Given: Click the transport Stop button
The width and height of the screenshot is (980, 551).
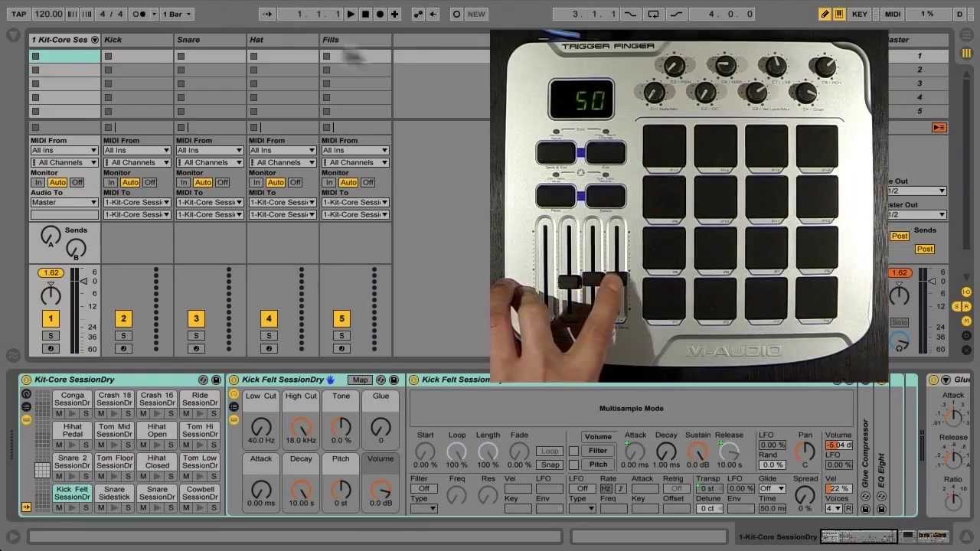Looking at the screenshot, I should tap(365, 14).
